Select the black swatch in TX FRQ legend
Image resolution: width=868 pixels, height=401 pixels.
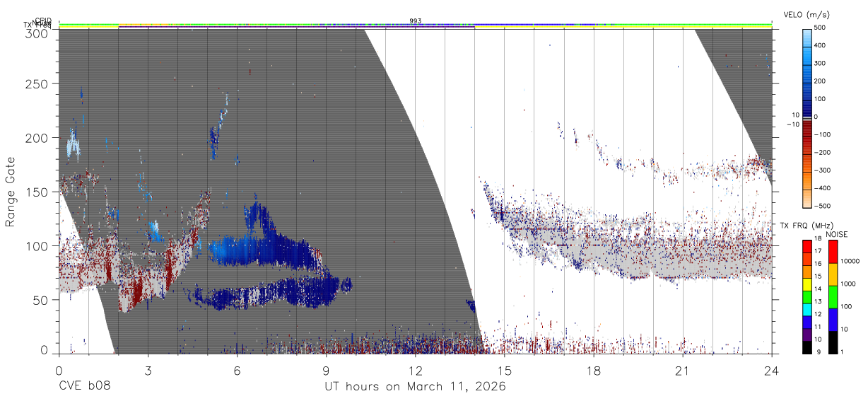coord(807,347)
